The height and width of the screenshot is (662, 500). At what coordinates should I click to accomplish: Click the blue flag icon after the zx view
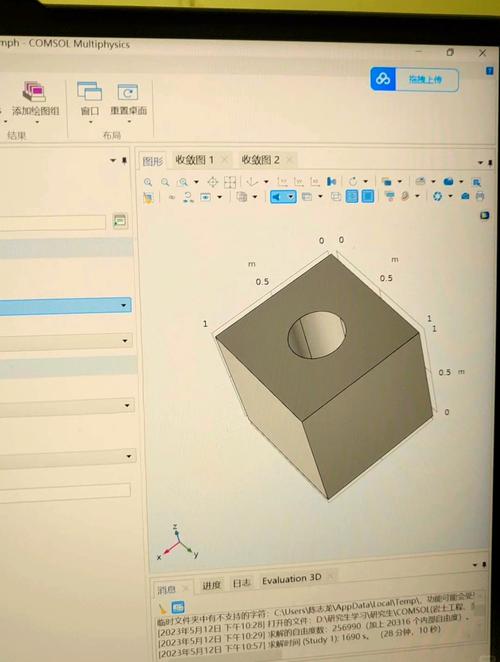332,182
